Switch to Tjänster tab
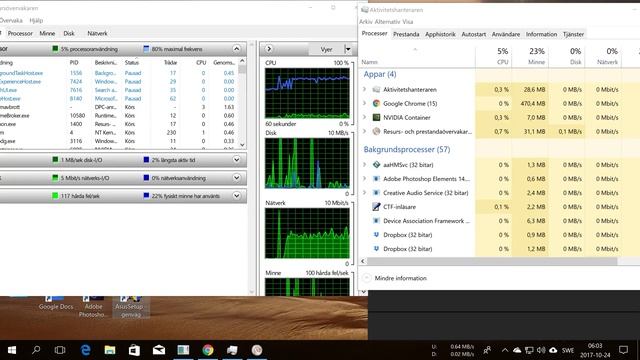The width and height of the screenshot is (640, 360). pyautogui.click(x=573, y=34)
